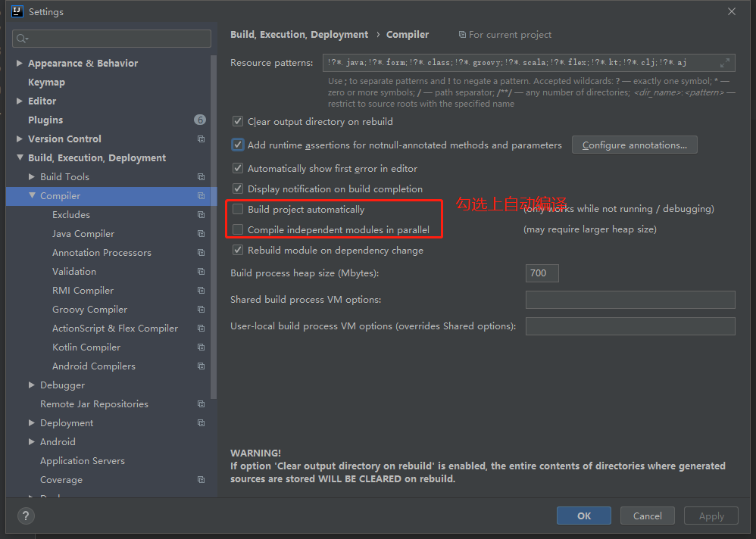Click the project-level icon next to Java Compiler
The width and height of the screenshot is (756, 539).
coord(201,234)
